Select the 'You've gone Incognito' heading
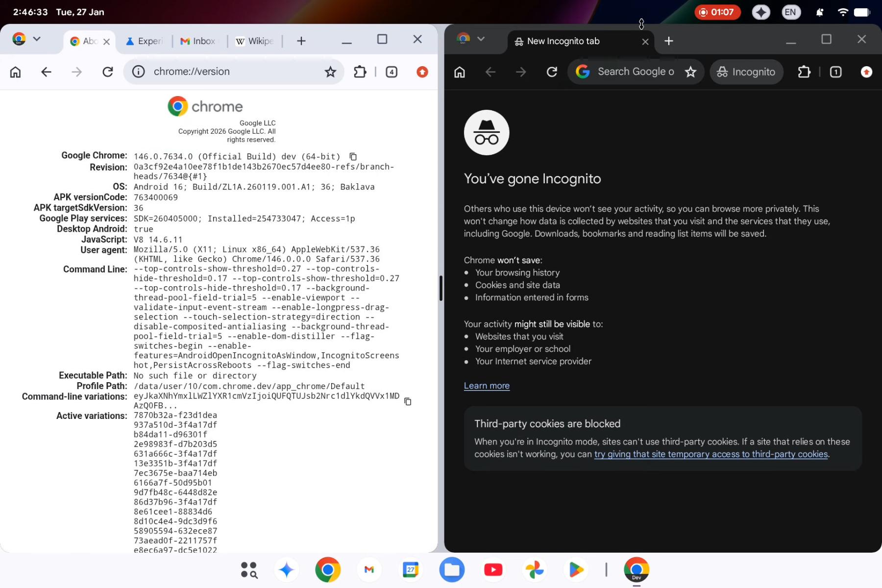The height and width of the screenshot is (588, 882). pyautogui.click(x=533, y=179)
